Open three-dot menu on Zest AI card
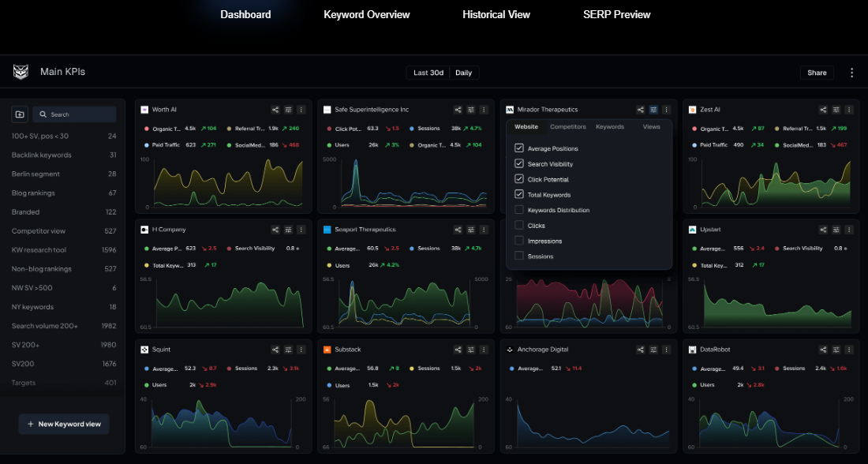The image size is (868, 464). pyautogui.click(x=848, y=110)
